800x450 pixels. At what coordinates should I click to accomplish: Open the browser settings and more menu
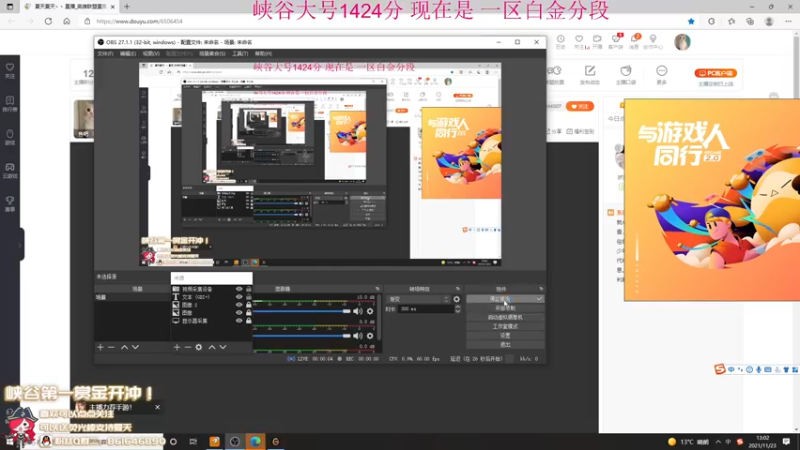click(x=788, y=21)
